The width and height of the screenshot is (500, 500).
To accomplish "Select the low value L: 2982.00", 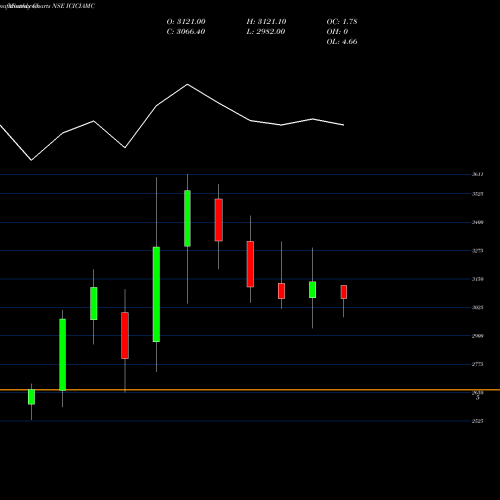I will (266, 32).
